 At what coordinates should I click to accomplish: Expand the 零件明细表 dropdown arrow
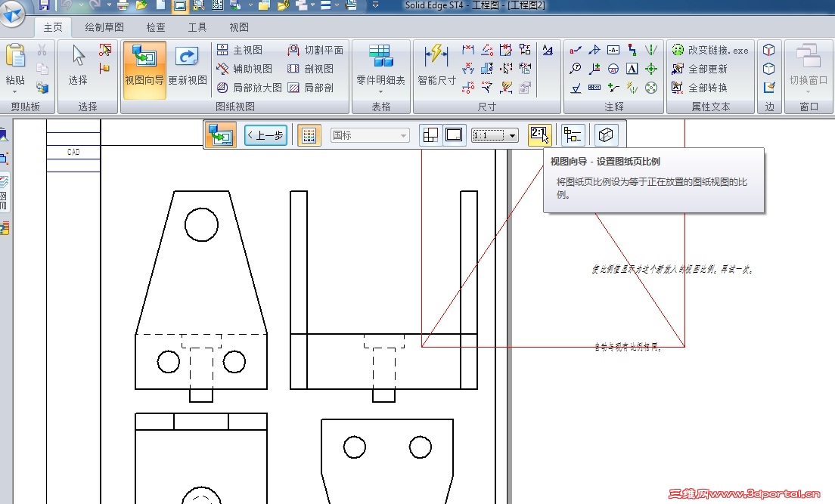tap(380, 91)
